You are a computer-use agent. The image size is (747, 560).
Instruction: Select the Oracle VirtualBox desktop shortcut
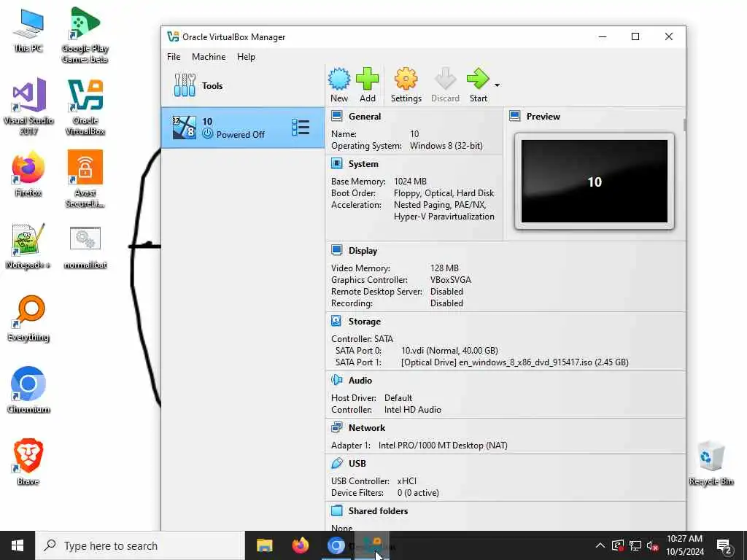(85, 106)
